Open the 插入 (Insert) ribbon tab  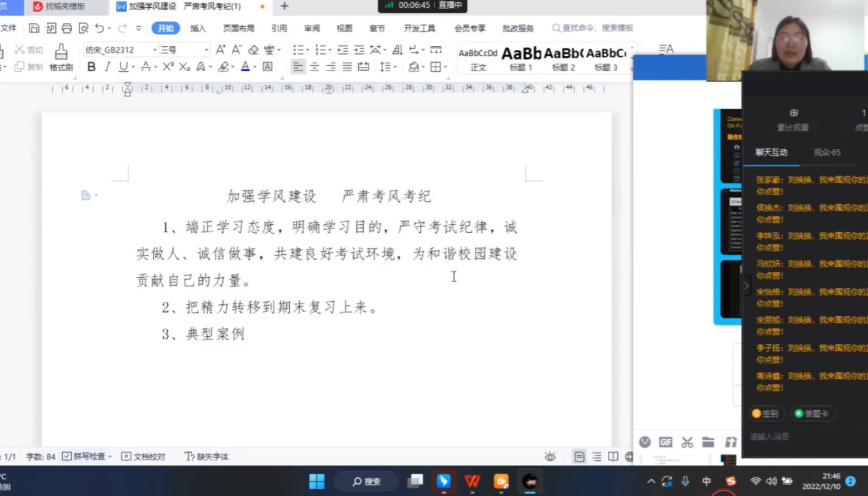tap(198, 28)
